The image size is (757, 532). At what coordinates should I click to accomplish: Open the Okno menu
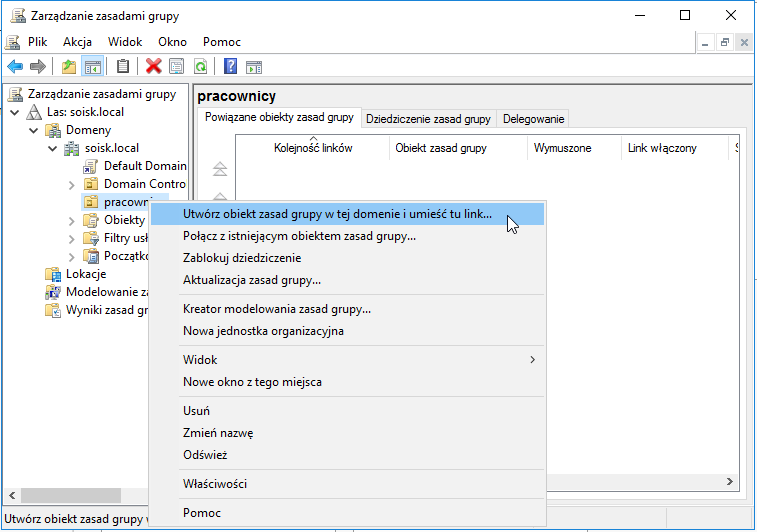coord(172,42)
